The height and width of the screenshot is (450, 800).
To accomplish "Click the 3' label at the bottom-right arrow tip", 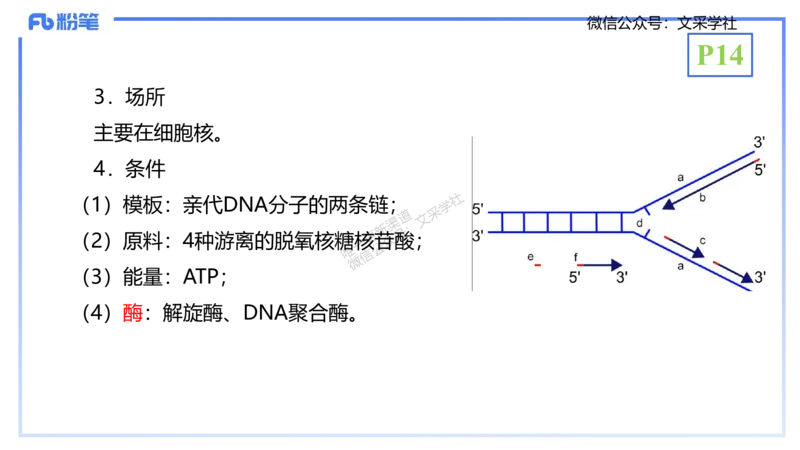I will pyautogui.click(x=761, y=277).
